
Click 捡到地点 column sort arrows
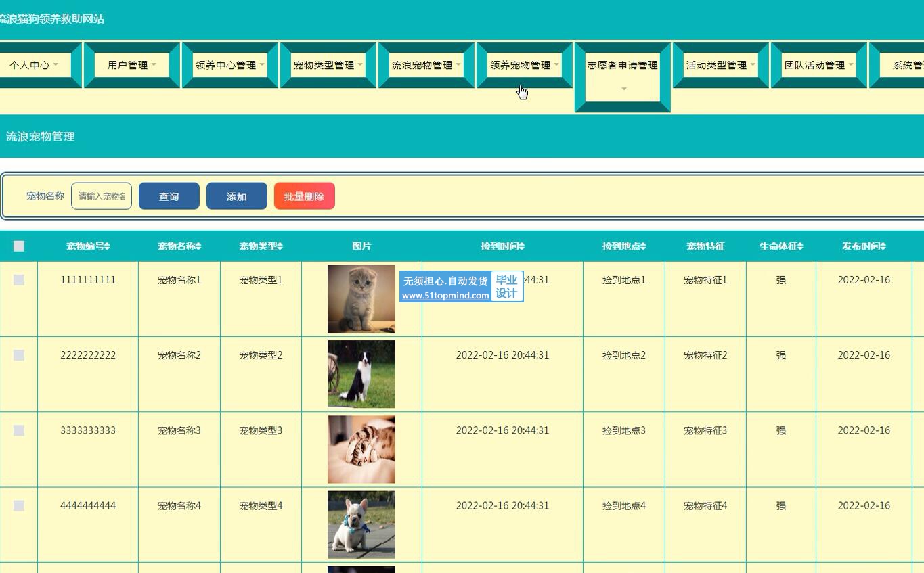[643, 246]
